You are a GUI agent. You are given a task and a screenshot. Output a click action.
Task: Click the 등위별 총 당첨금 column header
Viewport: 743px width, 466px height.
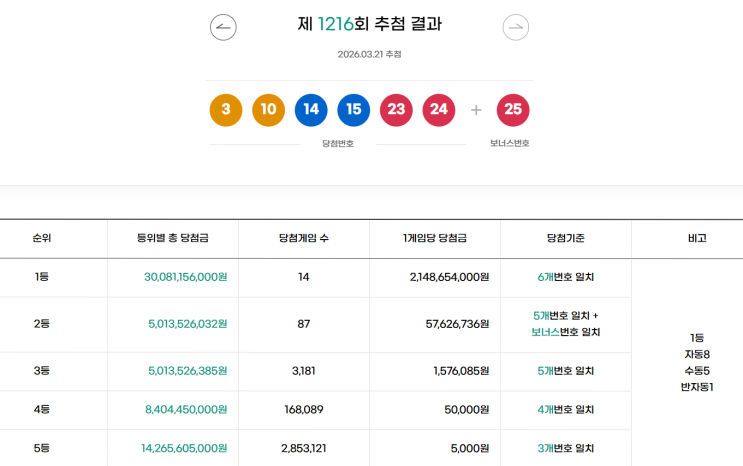click(x=173, y=238)
